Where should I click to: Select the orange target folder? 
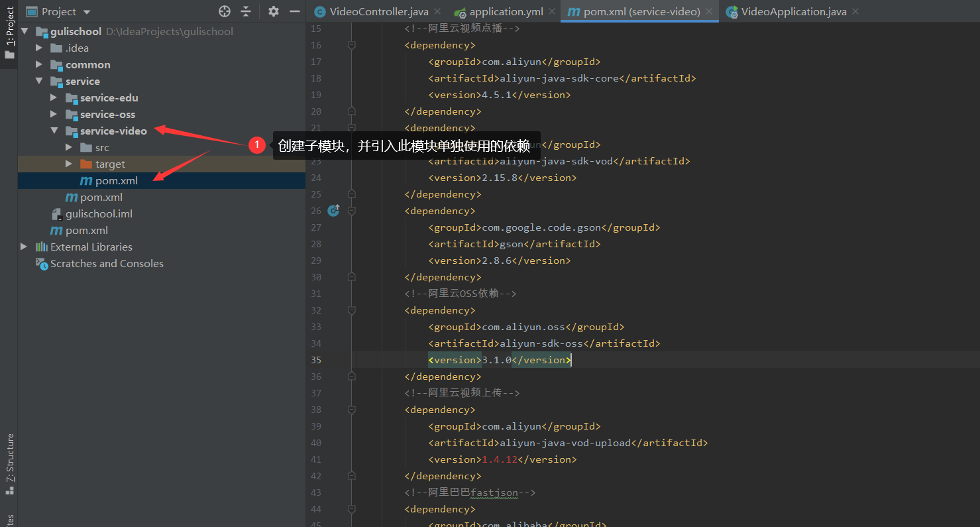[x=110, y=164]
